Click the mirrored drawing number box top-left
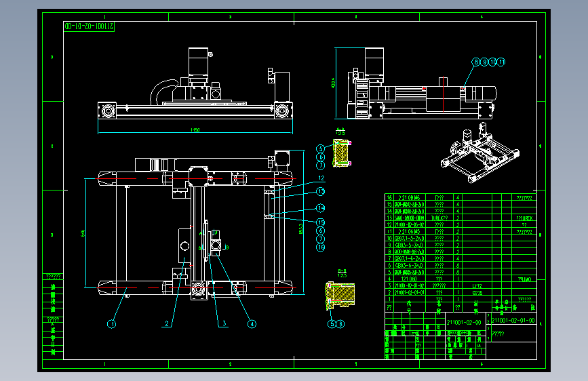Image resolution: width=588 pixels, height=381 pixels. tap(90, 26)
